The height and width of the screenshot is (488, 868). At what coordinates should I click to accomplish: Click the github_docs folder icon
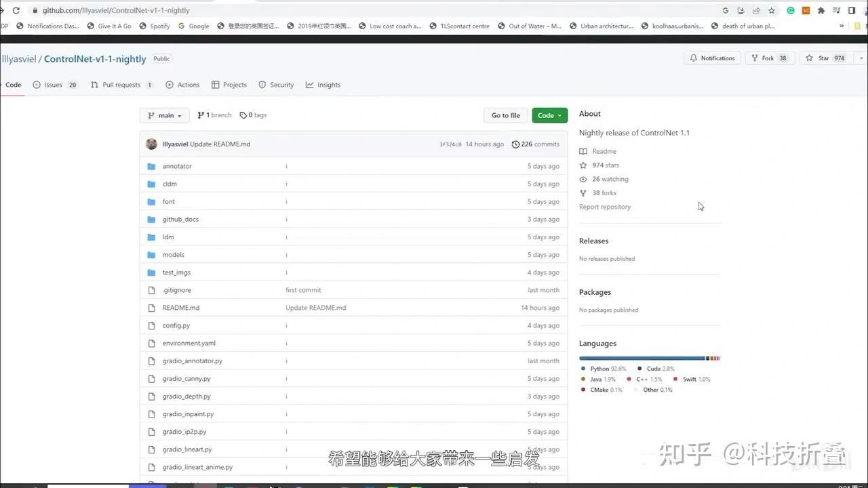pyautogui.click(x=151, y=219)
